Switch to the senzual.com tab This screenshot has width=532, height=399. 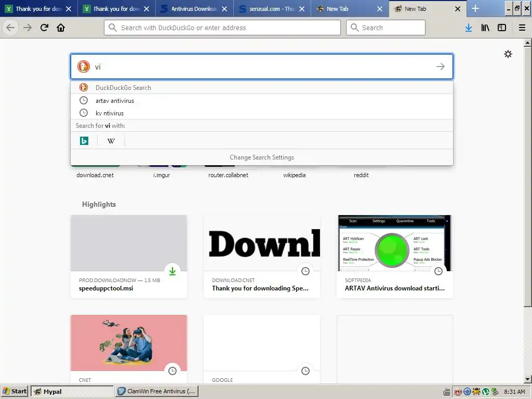pyautogui.click(x=272, y=9)
